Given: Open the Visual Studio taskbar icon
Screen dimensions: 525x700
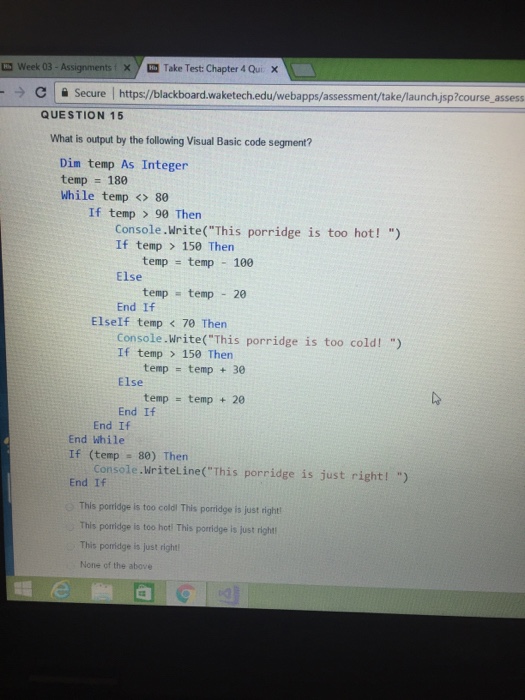Looking at the screenshot, I should click(x=229, y=596).
